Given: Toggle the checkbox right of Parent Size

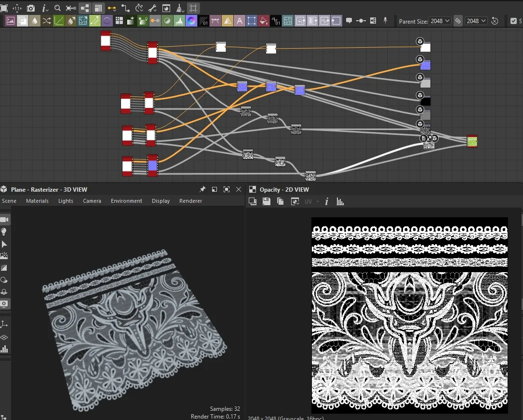Looking at the screenshot, I should (514, 21).
